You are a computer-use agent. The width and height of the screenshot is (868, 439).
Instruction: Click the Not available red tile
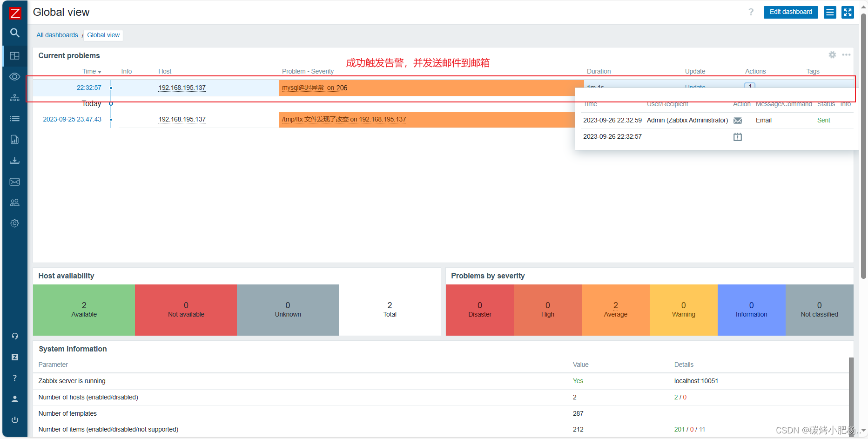pyautogui.click(x=186, y=310)
